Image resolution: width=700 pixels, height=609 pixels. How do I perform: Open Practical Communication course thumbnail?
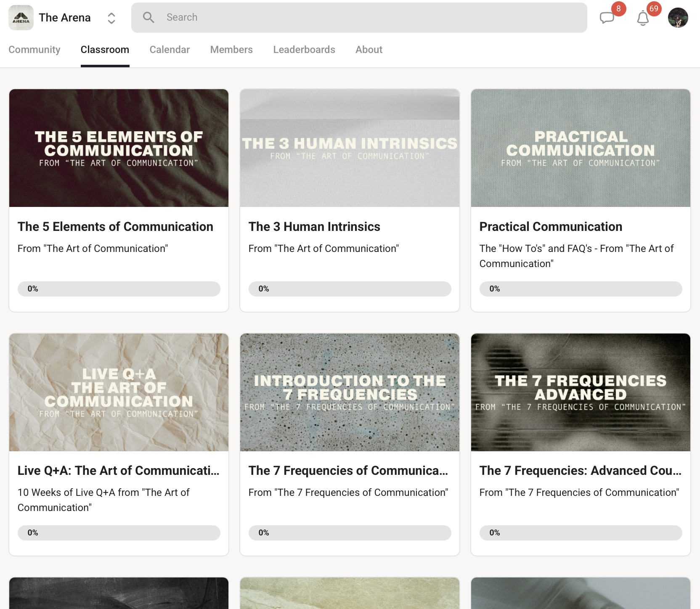tap(581, 148)
